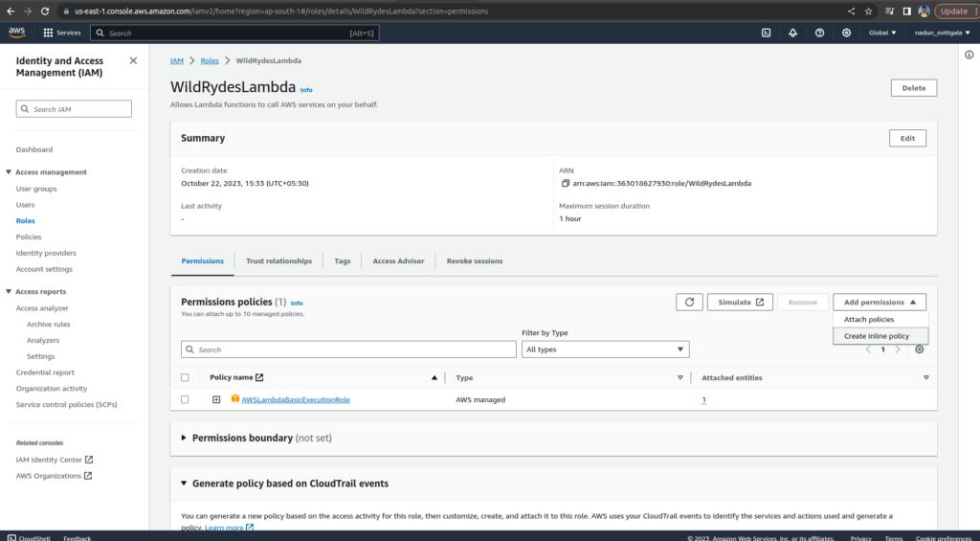Open browser side panel icon
The width and height of the screenshot is (980, 541).
click(x=907, y=11)
